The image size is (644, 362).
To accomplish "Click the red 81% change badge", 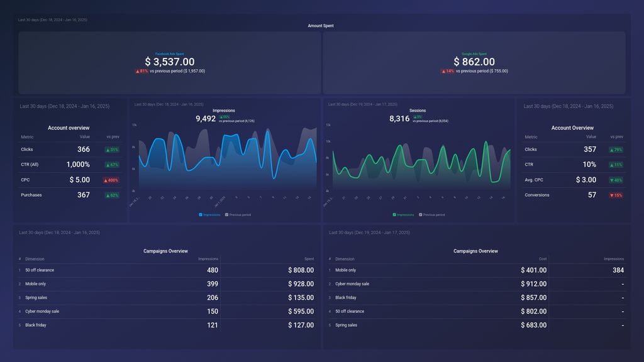I will pos(142,71).
